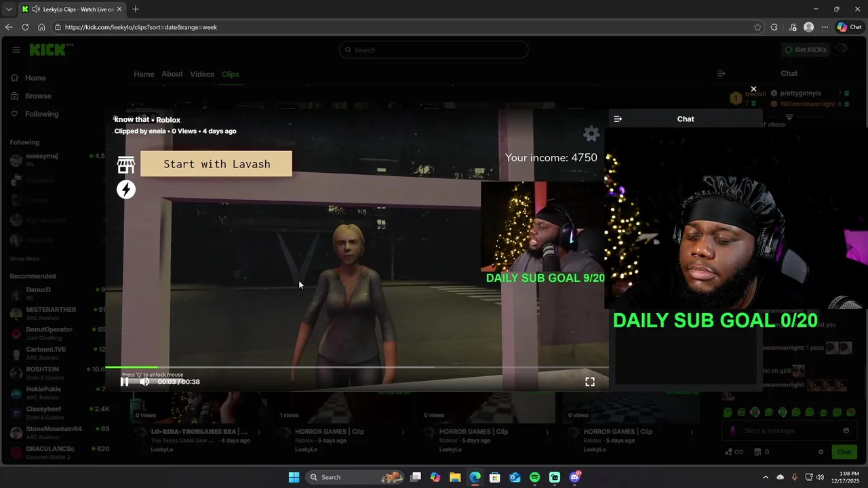The image size is (868, 488).
Task: Open LO-RIDA-THONGAMES REA clip title
Action: pos(199,432)
